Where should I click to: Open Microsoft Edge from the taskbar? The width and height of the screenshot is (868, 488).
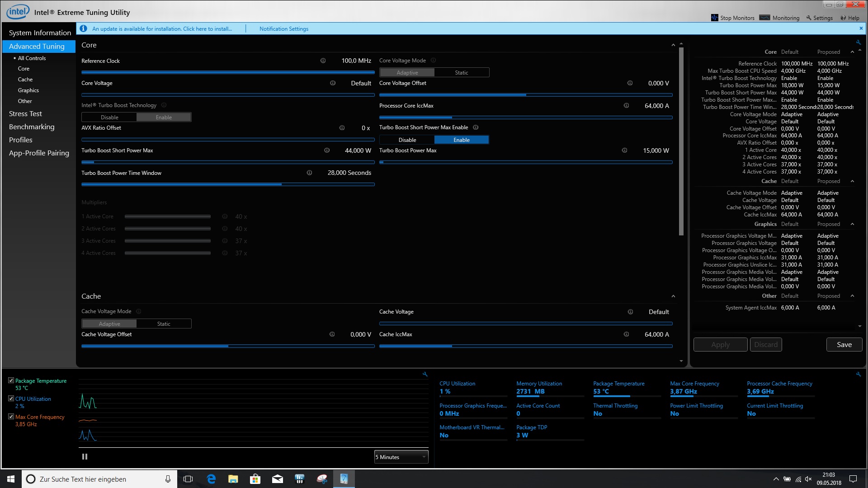click(x=211, y=479)
